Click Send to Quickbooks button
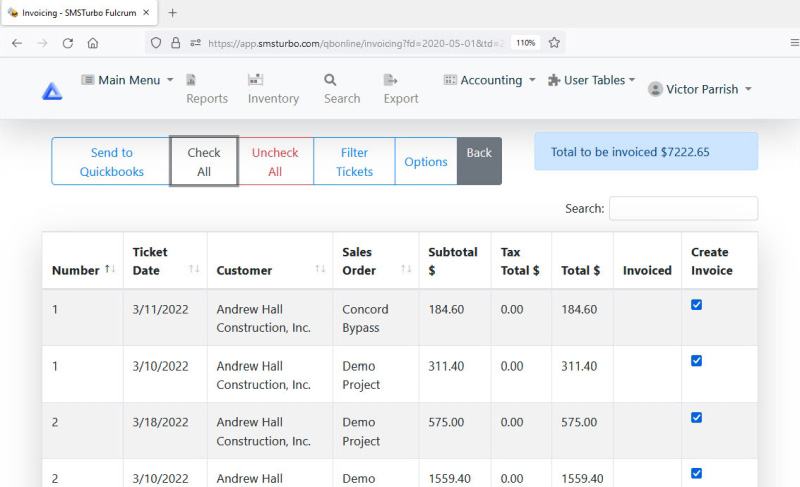Screen dimensions: 800x487 (111, 162)
